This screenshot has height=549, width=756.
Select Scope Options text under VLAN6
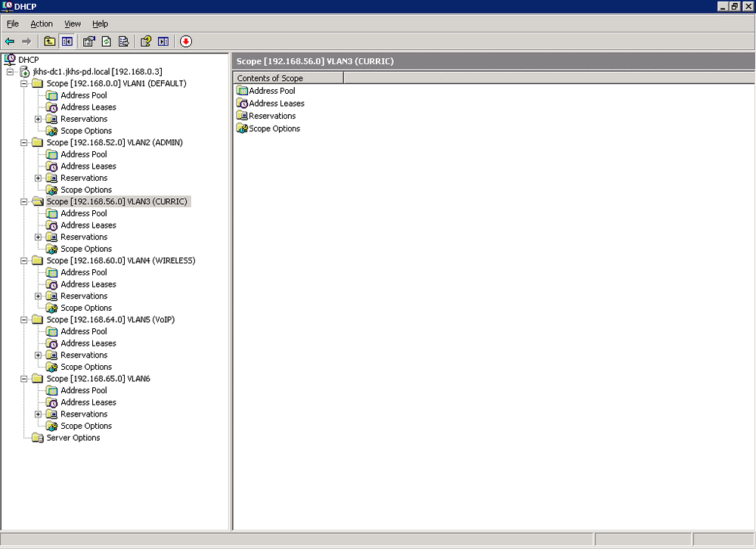(86, 426)
